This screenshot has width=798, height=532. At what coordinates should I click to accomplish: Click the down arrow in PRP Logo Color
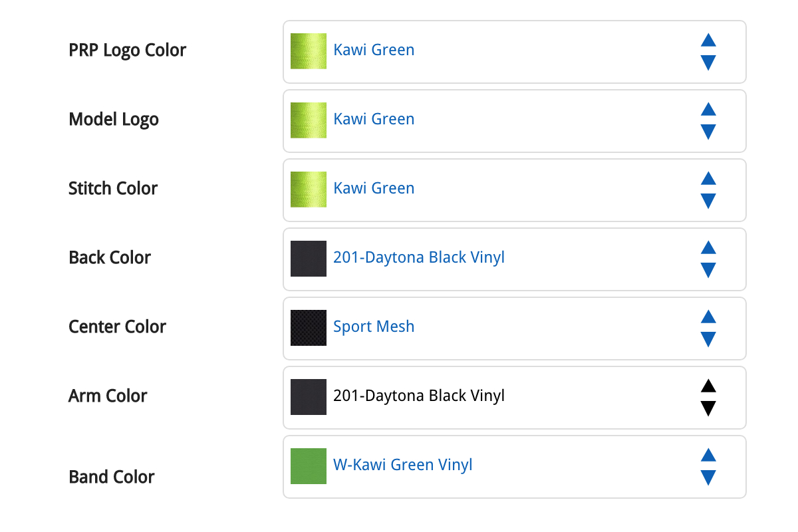[x=708, y=63]
